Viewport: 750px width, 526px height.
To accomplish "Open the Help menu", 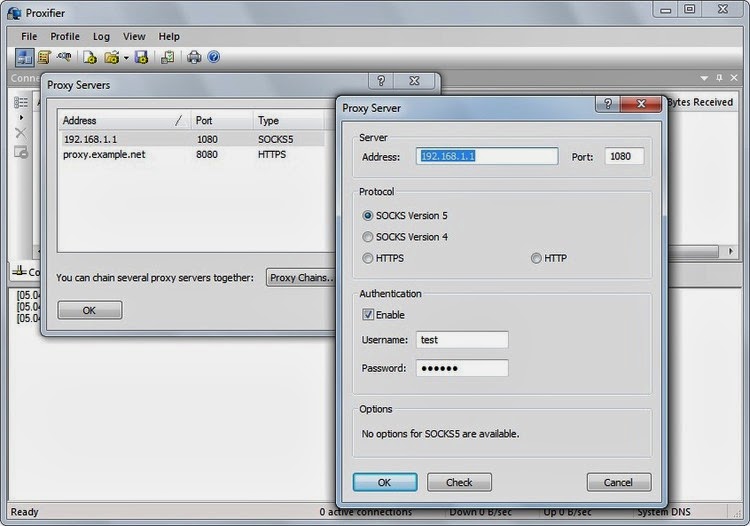I will pyautogui.click(x=169, y=36).
